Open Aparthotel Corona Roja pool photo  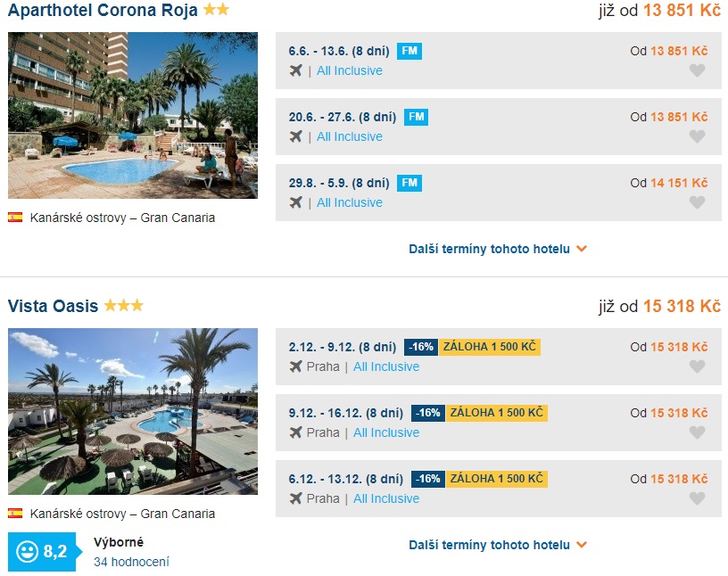click(x=133, y=116)
